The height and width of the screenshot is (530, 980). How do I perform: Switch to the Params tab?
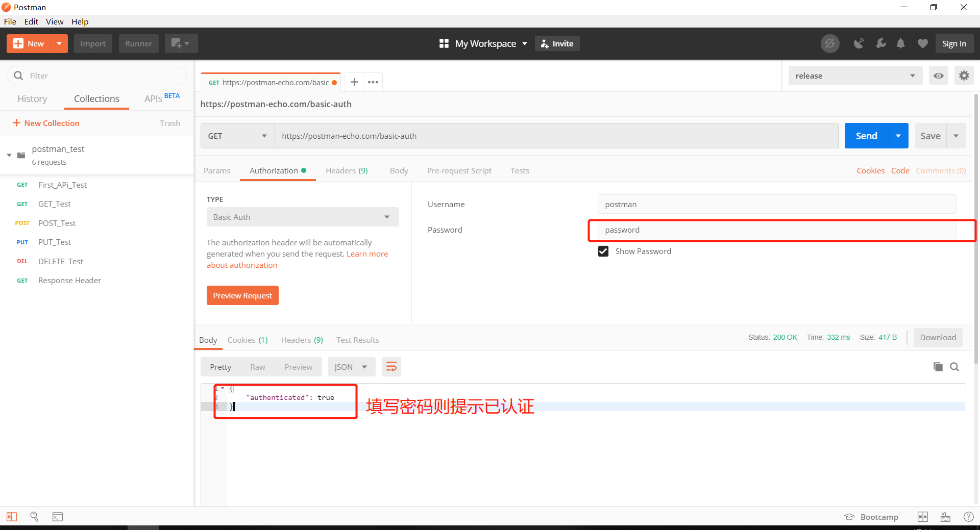217,171
